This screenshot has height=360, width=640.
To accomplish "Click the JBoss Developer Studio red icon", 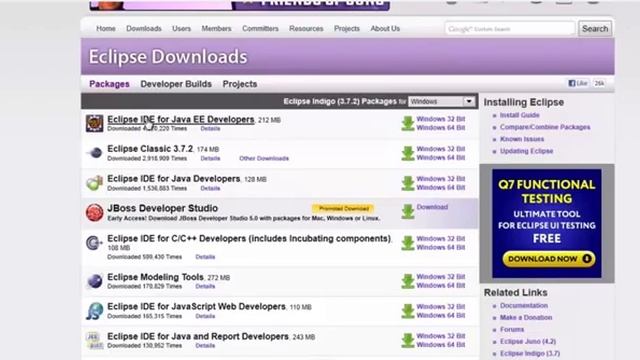I will [x=94, y=213].
